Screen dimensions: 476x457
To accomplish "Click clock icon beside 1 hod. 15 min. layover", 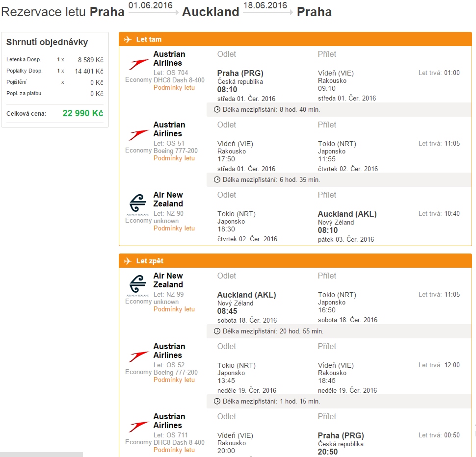I will click(217, 401).
